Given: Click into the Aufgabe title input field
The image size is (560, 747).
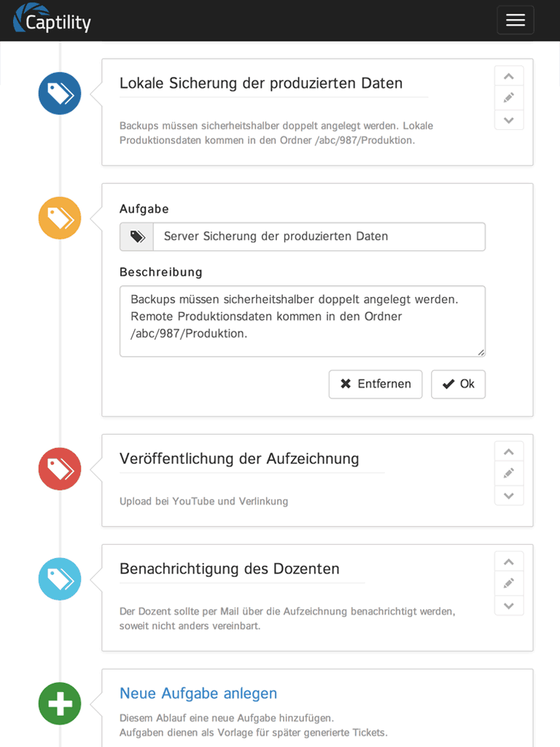Looking at the screenshot, I should (x=318, y=237).
